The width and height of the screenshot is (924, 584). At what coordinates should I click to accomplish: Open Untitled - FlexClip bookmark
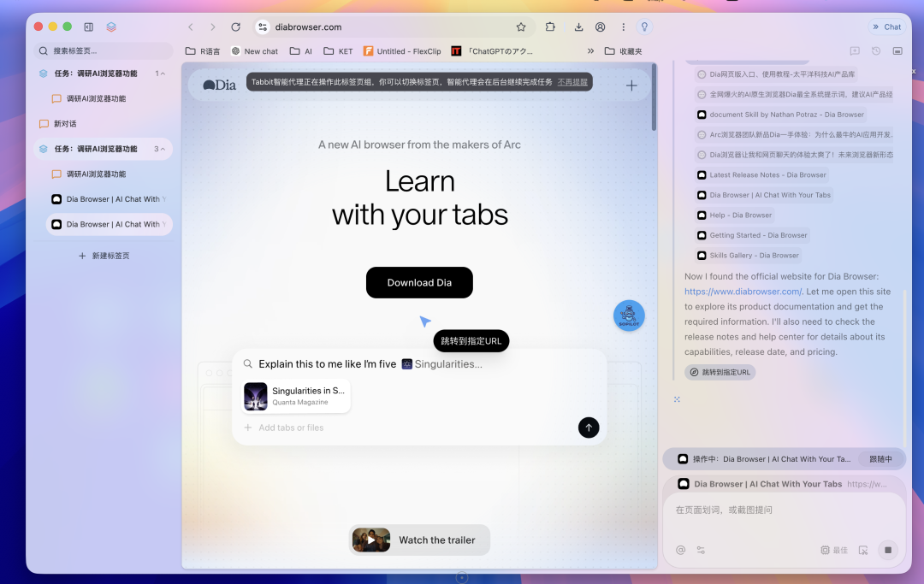point(402,51)
